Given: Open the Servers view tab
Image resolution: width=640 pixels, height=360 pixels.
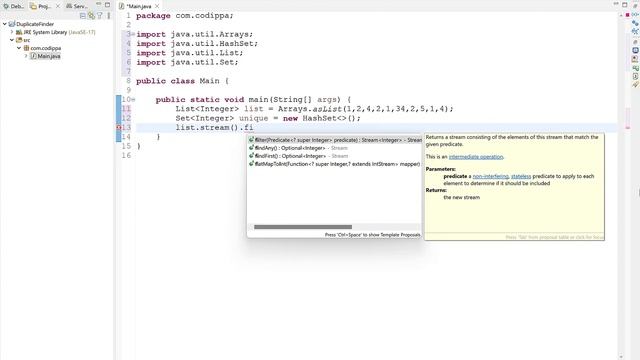Looking at the screenshot, I should click(x=77, y=6).
